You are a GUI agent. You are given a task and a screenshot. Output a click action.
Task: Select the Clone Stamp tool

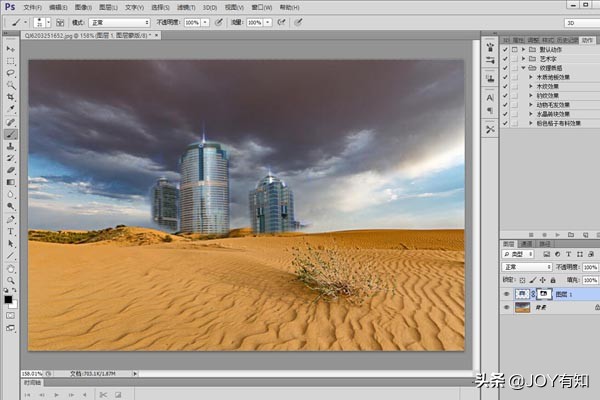(x=11, y=146)
